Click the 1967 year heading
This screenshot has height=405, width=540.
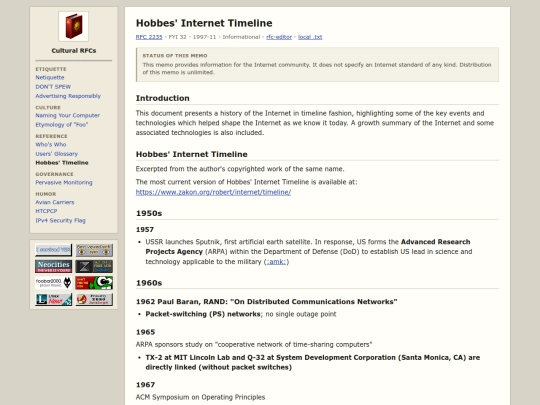tap(145, 385)
